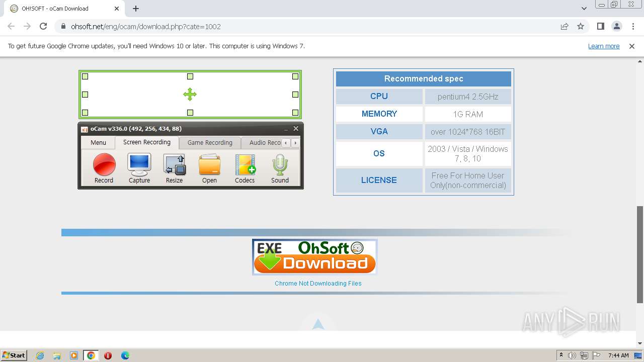Viewport: 644px width, 362px height.
Task: Click the over 1024*768 16BIT value
Action: (x=468, y=132)
